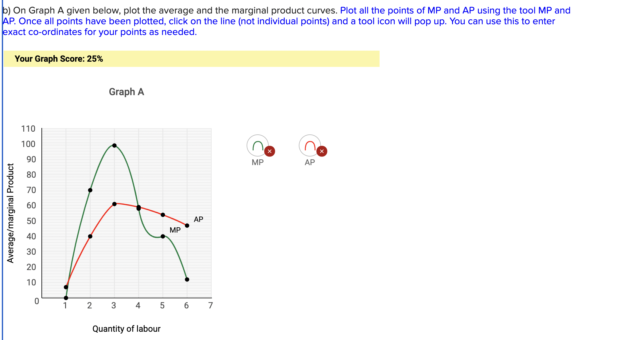The image size is (644, 340).
Task: Click the X badge on the MP tool
Action: (269, 151)
